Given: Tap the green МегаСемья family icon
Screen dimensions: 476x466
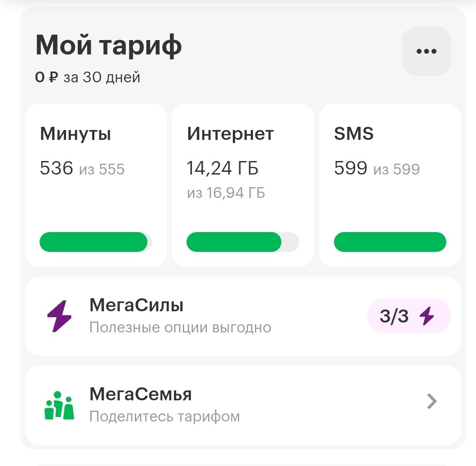Looking at the screenshot, I should (59, 405).
